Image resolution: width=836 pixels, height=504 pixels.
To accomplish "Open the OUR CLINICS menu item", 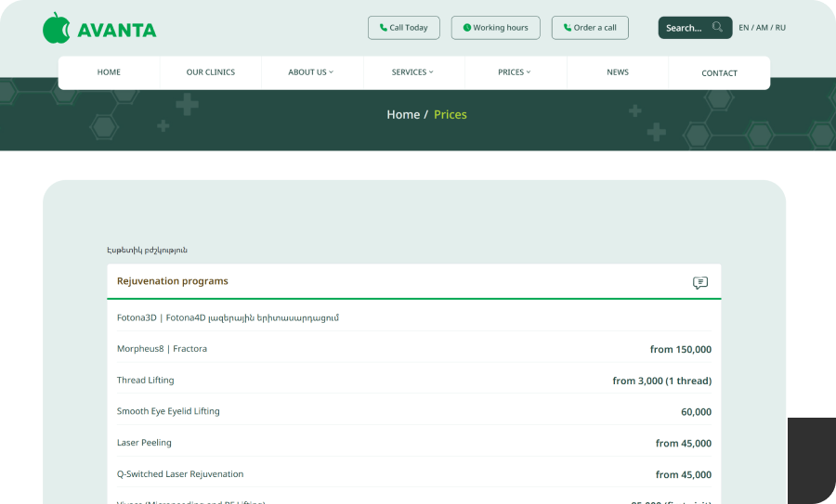I will [211, 72].
